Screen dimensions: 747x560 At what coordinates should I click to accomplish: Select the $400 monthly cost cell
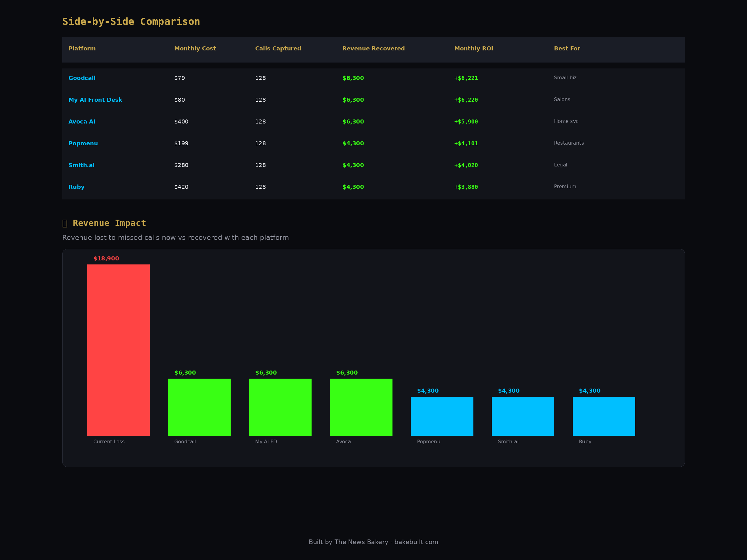pyautogui.click(x=181, y=122)
